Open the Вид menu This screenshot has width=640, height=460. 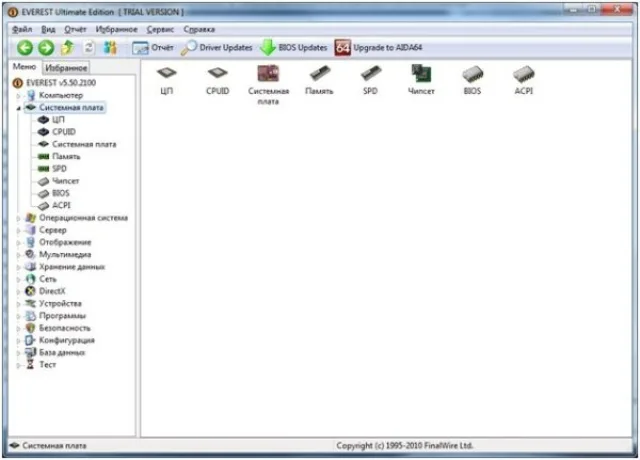click(x=48, y=29)
